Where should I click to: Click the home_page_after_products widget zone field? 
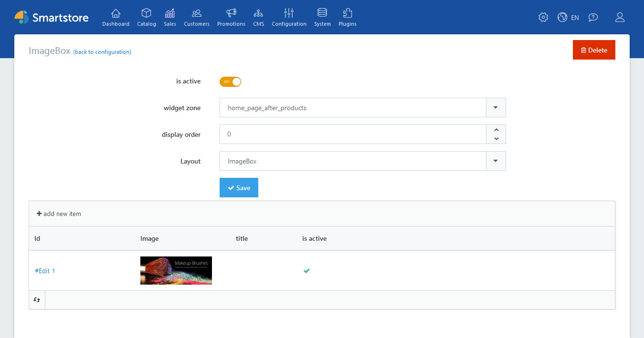point(353,108)
